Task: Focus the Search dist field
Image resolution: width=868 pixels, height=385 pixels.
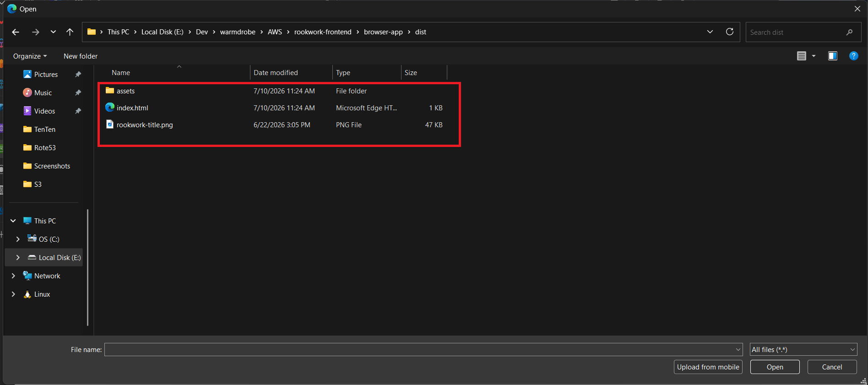Action: 803,32
